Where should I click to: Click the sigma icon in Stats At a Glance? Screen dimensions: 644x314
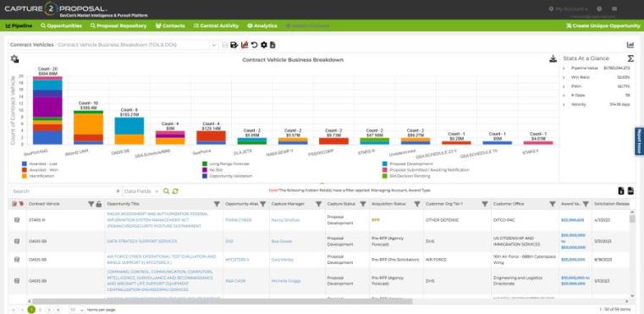pyautogui.click(x=630, y=58)
